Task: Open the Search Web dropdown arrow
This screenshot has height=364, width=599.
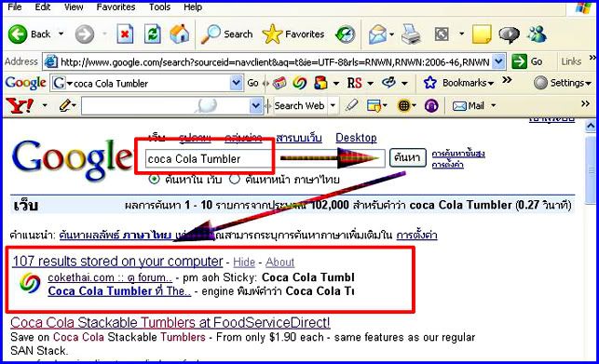Action: (333, 105)
